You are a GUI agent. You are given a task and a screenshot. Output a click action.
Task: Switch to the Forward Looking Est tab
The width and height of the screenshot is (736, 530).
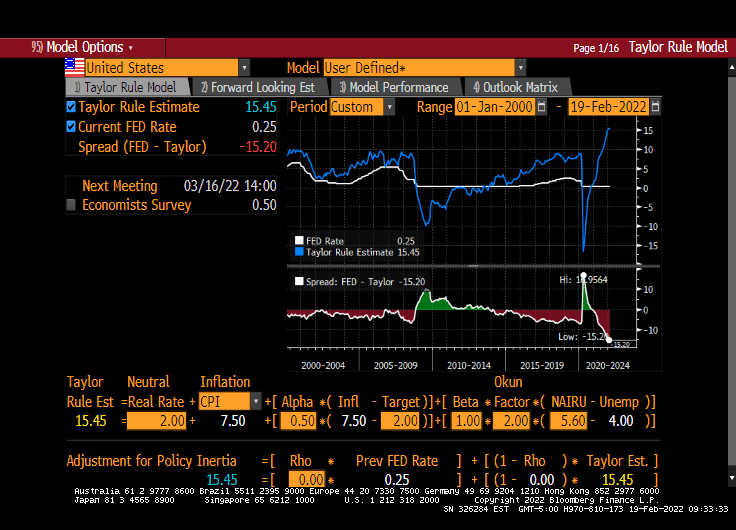pos(257,87)
